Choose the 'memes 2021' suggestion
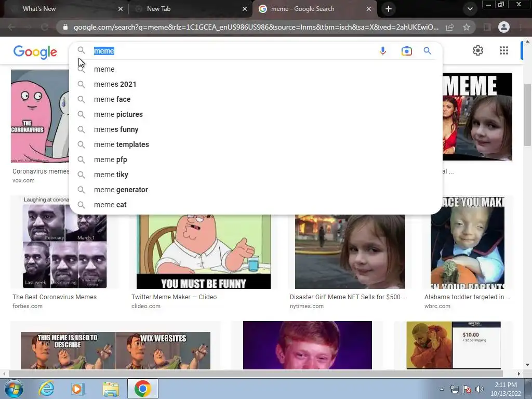532x399 pixels. (256, 84)
